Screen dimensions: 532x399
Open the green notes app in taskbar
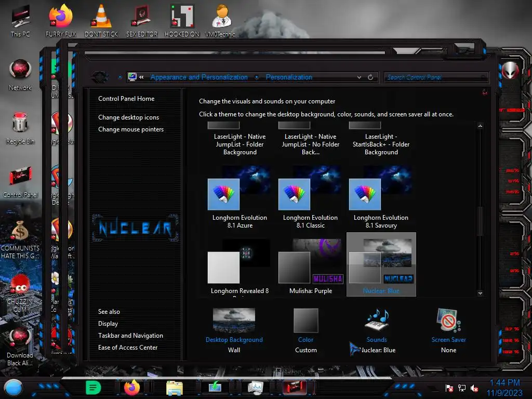(x=94, y=388)
